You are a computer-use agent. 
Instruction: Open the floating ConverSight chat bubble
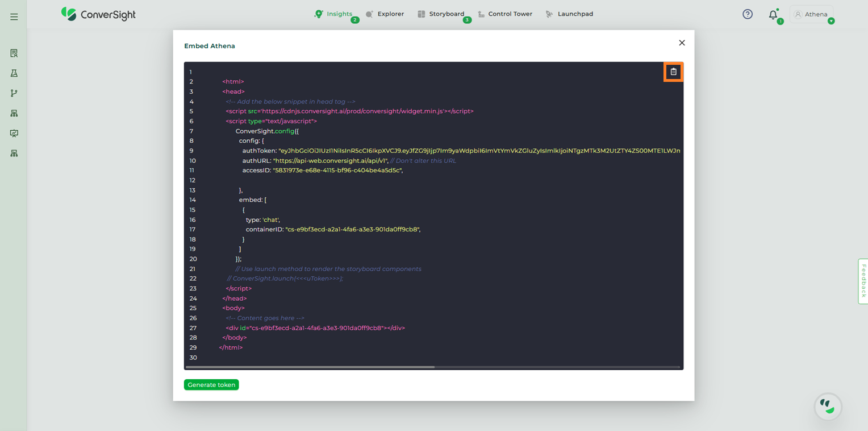pos(828,406)
